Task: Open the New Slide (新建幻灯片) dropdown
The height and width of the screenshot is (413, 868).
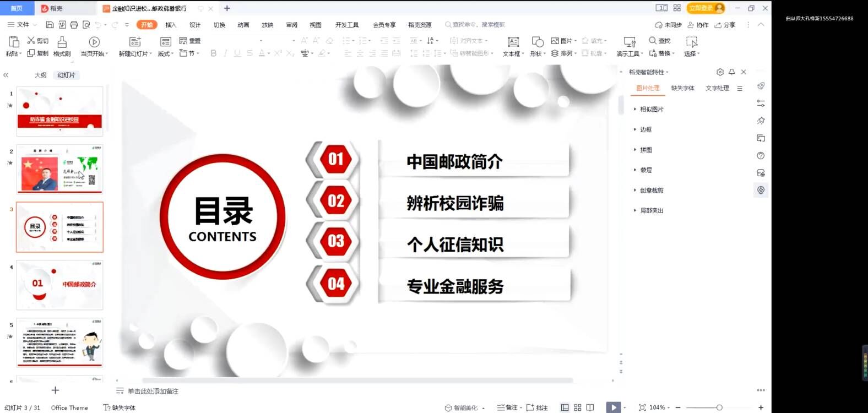Action: (x=135, y=54)
